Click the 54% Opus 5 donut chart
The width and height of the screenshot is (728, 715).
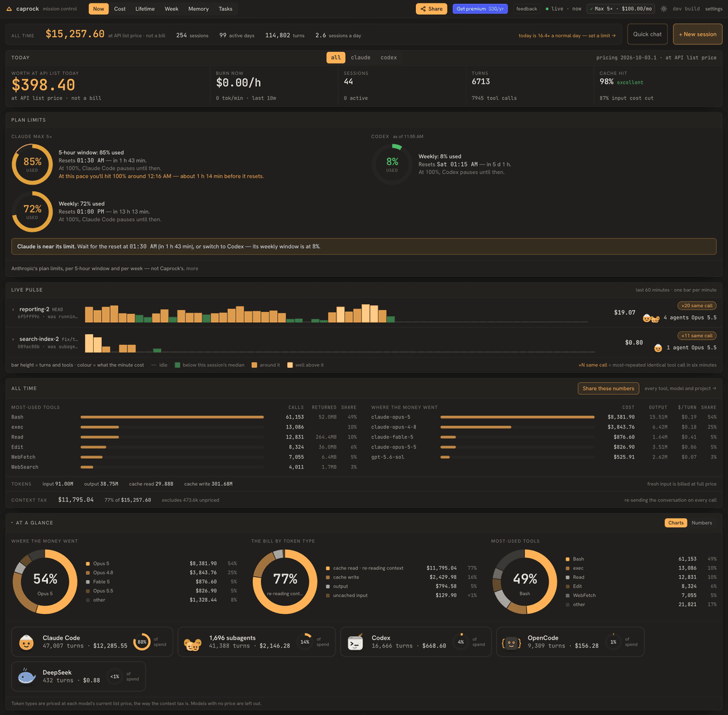tap(45, 582)
